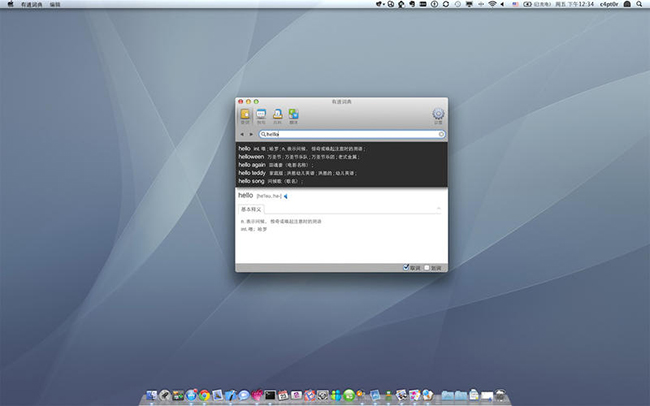Clear the search field with the X
Screen dimensions: 650x406
click(x=441, y=134)
